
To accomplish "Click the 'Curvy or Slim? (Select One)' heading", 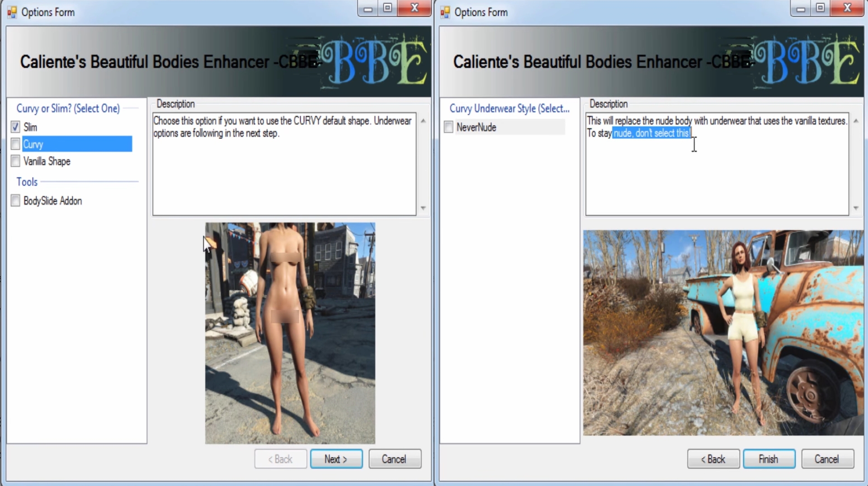I will [68, 109].
